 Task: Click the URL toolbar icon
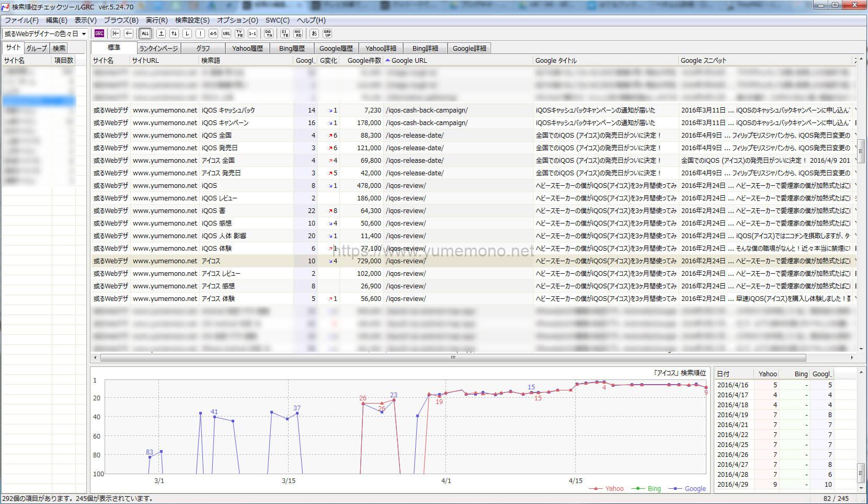[226, 33]
